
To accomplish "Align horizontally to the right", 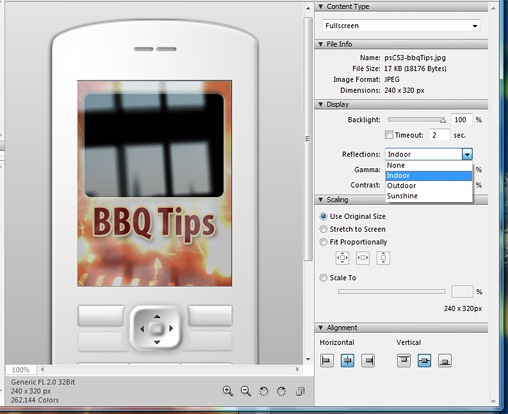I will tap(368, 361).
